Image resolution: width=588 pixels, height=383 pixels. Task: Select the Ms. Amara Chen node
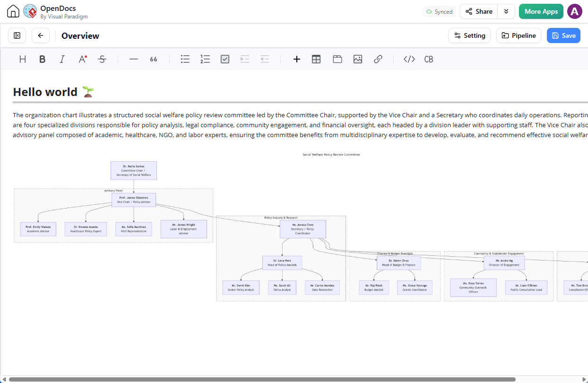point(303,229)
